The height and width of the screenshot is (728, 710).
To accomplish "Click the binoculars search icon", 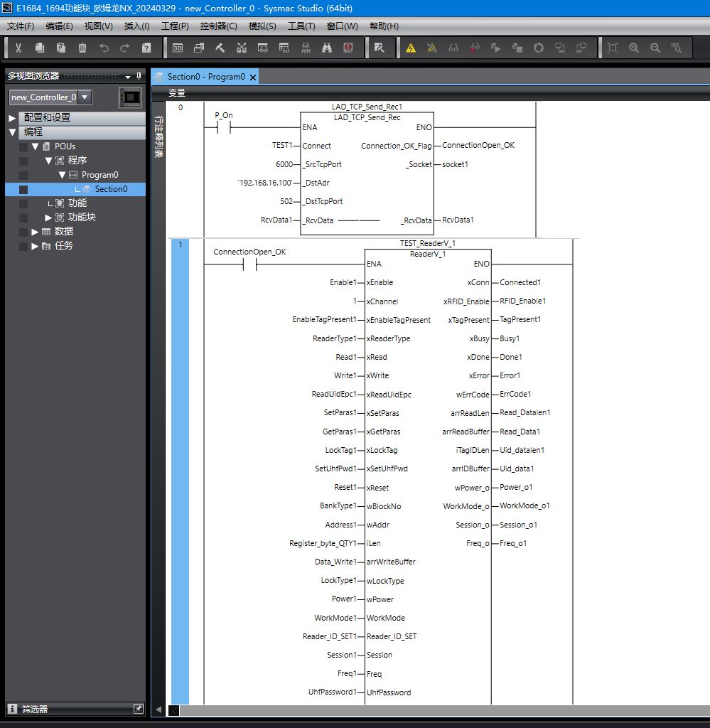I will (x=327, y=48).
